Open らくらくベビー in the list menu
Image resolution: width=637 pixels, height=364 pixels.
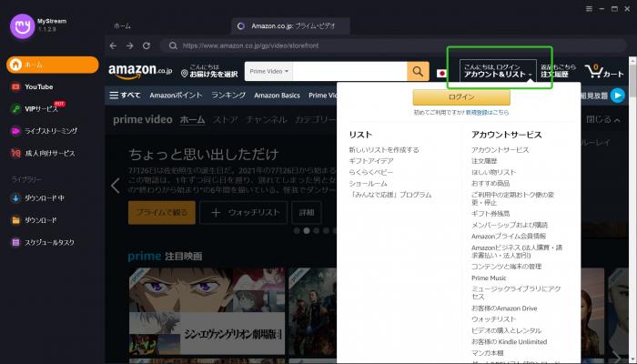tap(371, 172)
